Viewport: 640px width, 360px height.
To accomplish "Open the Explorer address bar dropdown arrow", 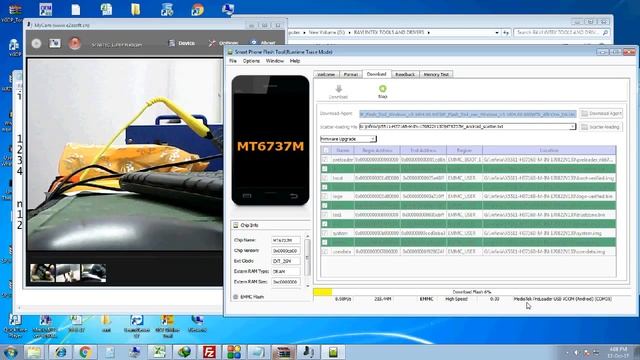I will [497, 32].
